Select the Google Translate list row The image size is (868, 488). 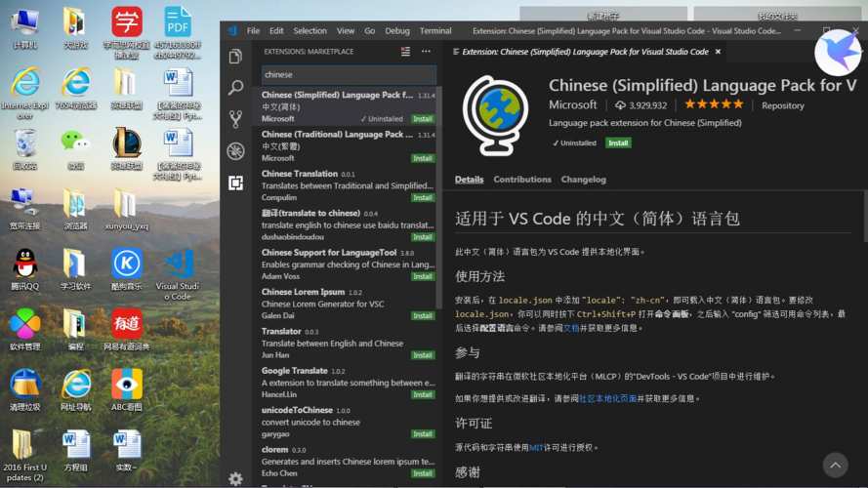point(345,383)
